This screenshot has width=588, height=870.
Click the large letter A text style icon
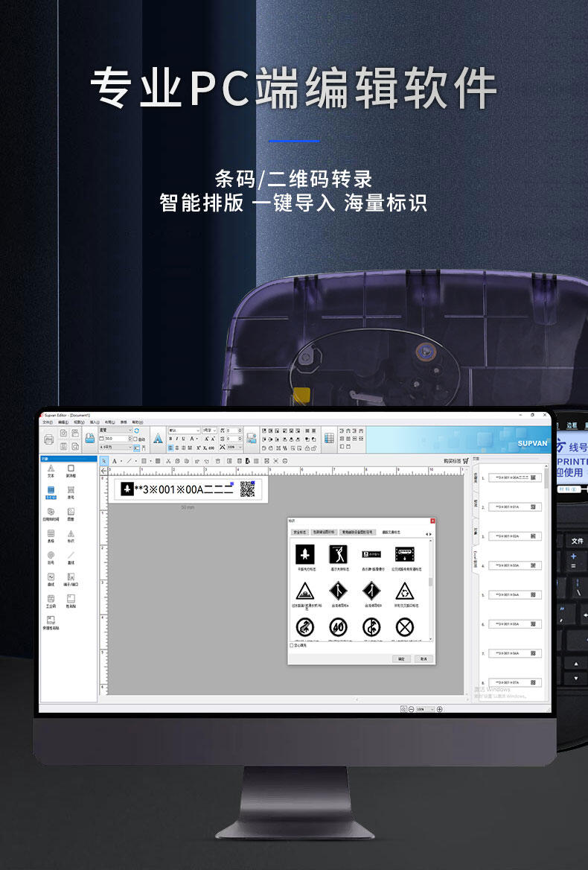158,439
